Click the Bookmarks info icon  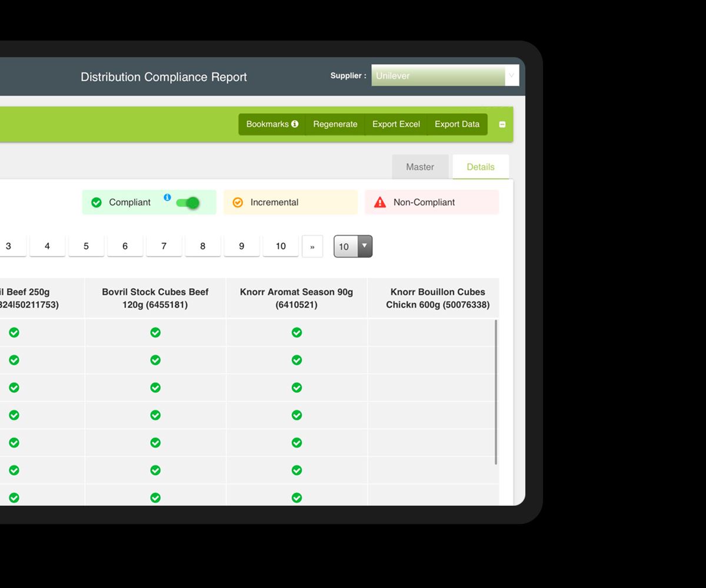click(x=295, y=124)
